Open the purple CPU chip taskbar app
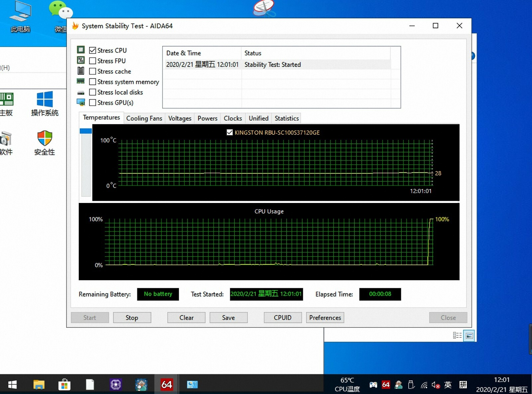Screen dimensions: 532x394 [x=116, y=385]
